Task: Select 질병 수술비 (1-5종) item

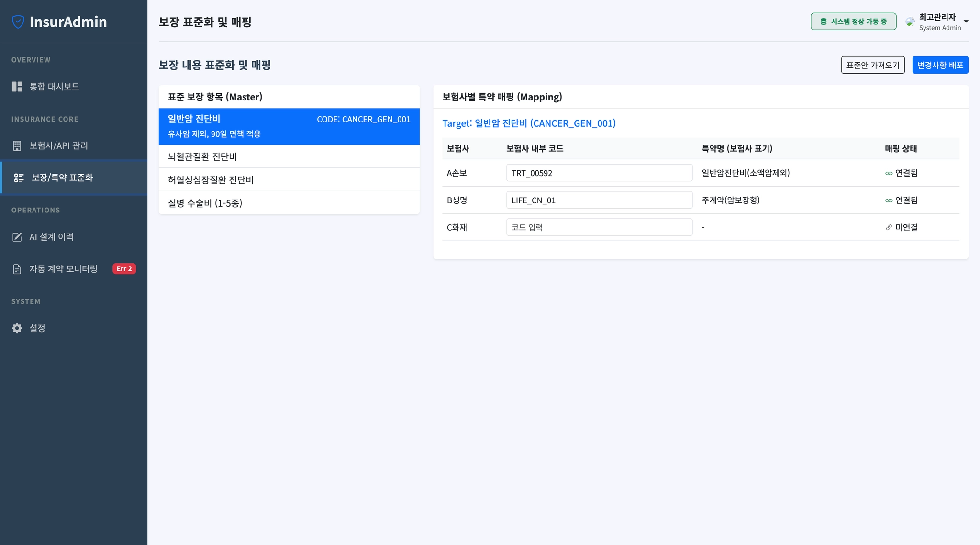Action: click(289, 203)
